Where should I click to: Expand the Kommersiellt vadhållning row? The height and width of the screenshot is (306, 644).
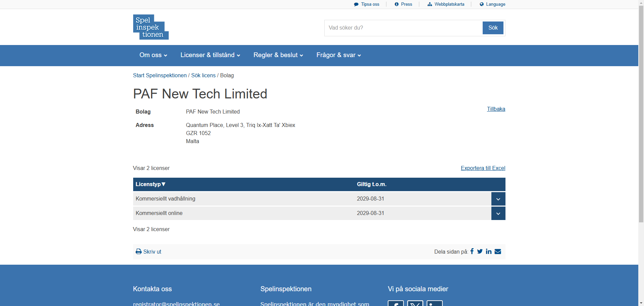click(x=498, y=199)
